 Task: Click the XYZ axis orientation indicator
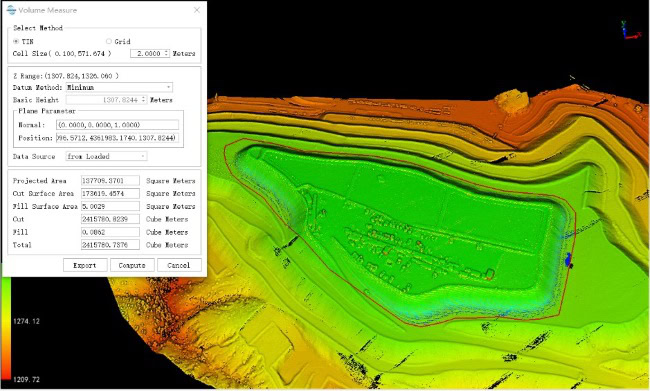[x=631, y=31]
